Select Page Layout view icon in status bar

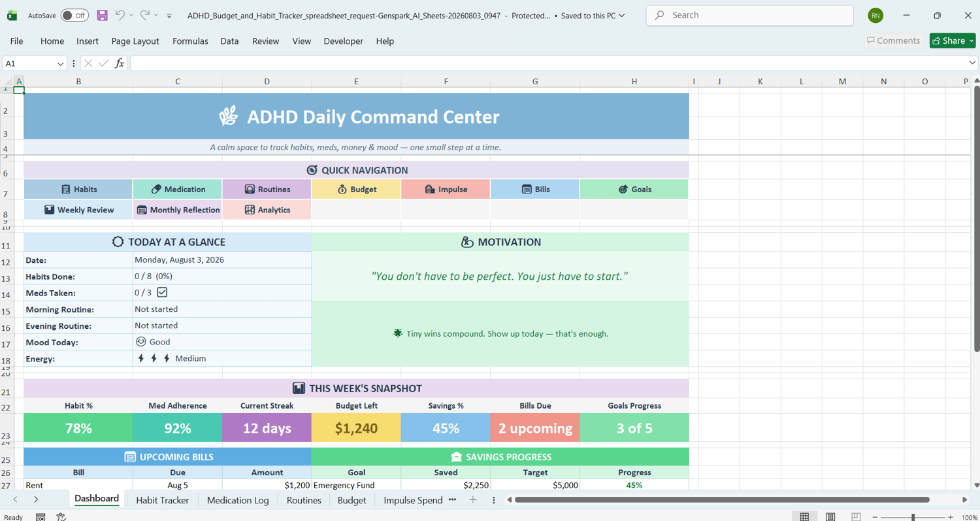point(830,516)
